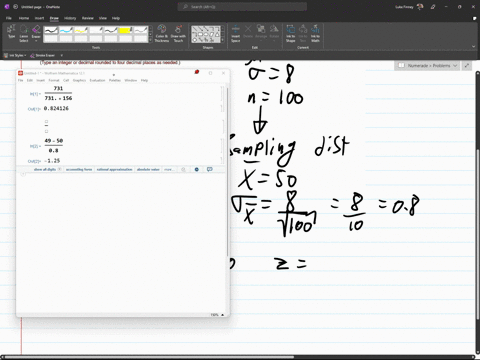Click rational approximation suggestion
Screen dimensions: 480x360
click(x=114, y=169)
